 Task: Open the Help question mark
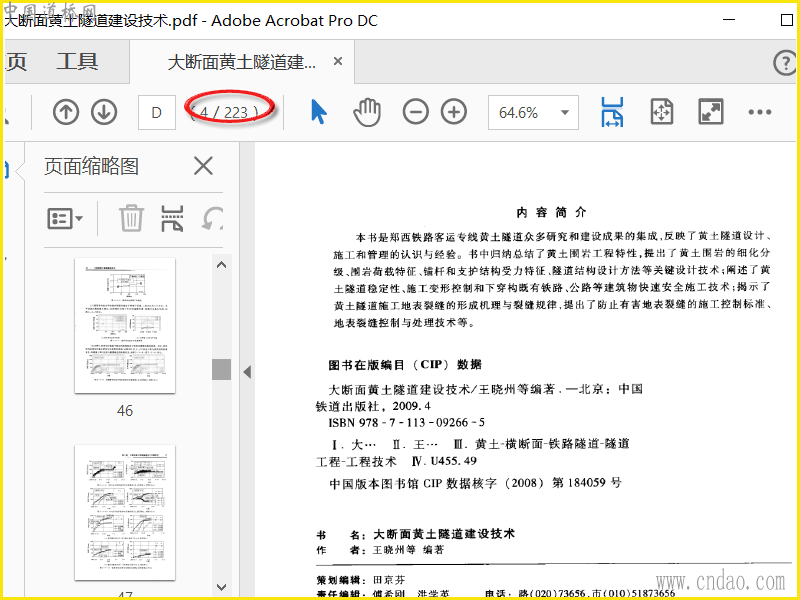[785, 63]
